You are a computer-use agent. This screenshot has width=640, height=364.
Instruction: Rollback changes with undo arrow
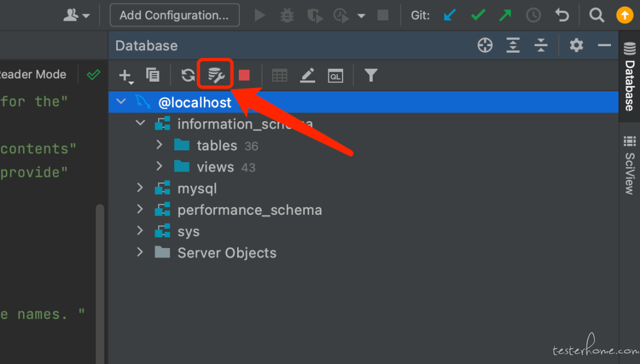(562, 15)
